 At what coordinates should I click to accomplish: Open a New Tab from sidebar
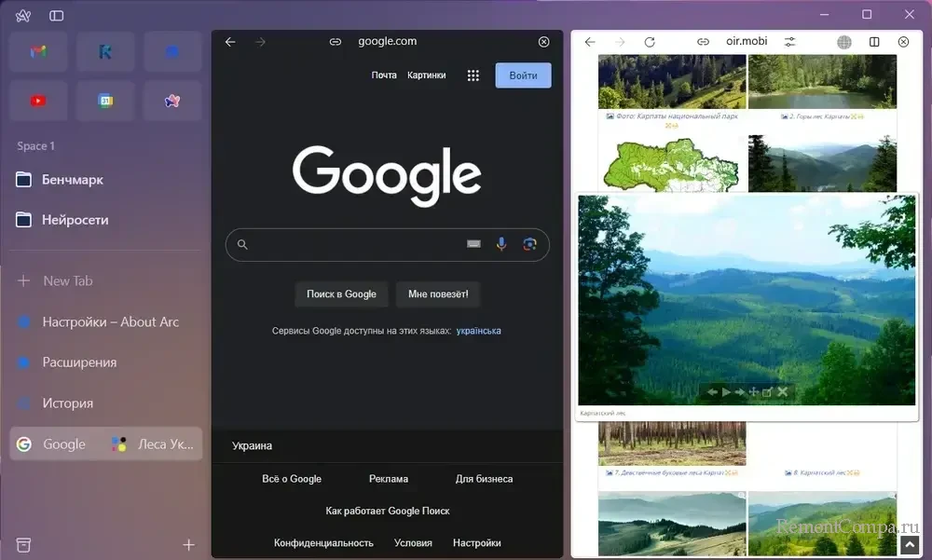[67, 280]
